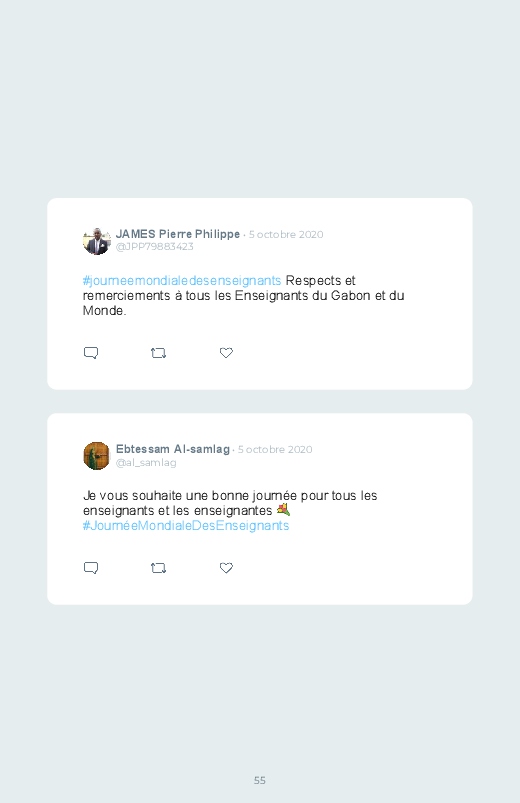Click the second tweet's 5 octobre 2020 date
The height and width of the screenshot is (803, 520).
pyautogui.click(x=275, y=450)
